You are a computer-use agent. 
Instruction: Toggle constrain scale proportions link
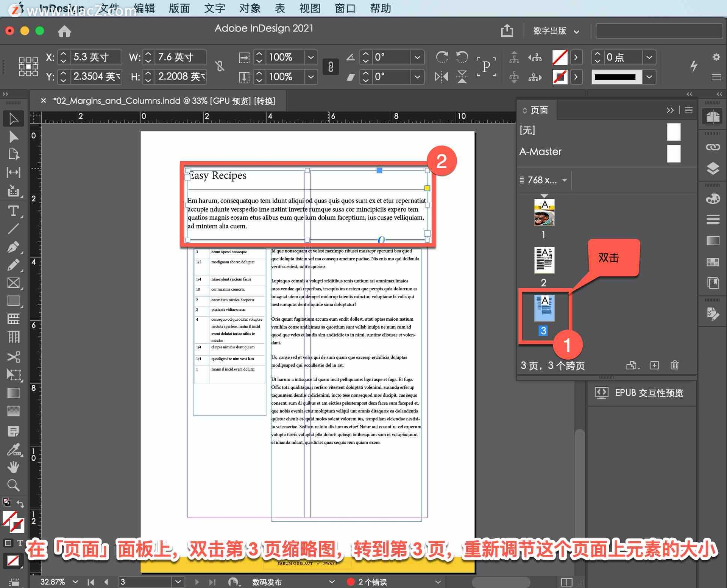(x=331, y=67)
